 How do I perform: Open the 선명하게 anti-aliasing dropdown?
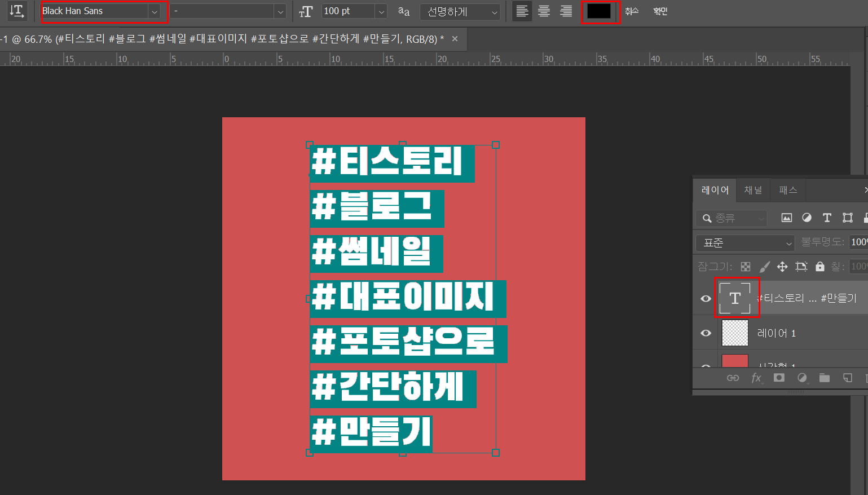[460, 11]
